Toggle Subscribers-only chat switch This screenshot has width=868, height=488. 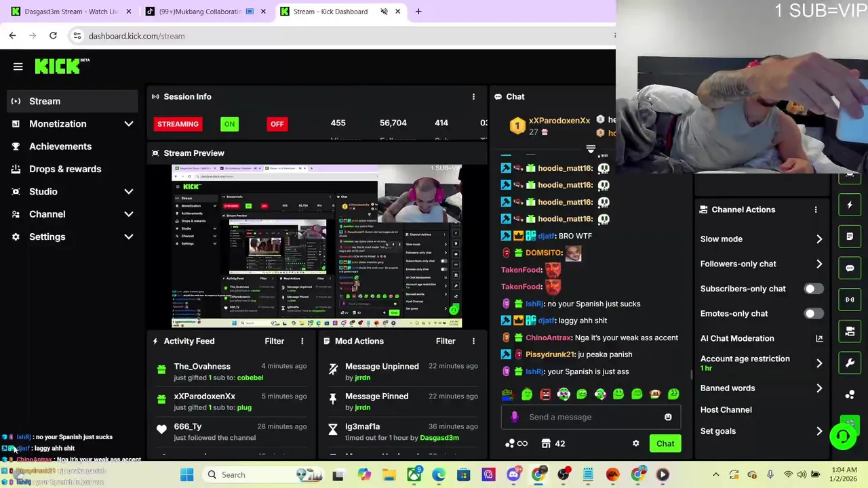click(x=813, y=289)
